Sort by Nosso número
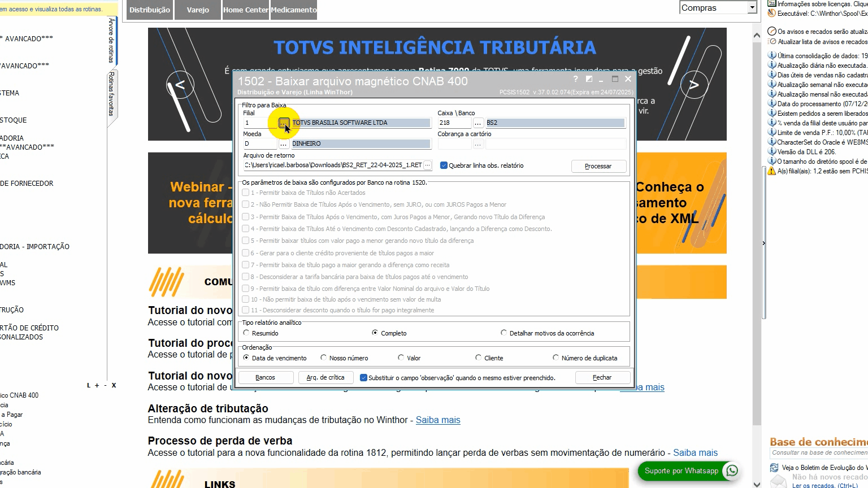 click(x=323, y=358)
